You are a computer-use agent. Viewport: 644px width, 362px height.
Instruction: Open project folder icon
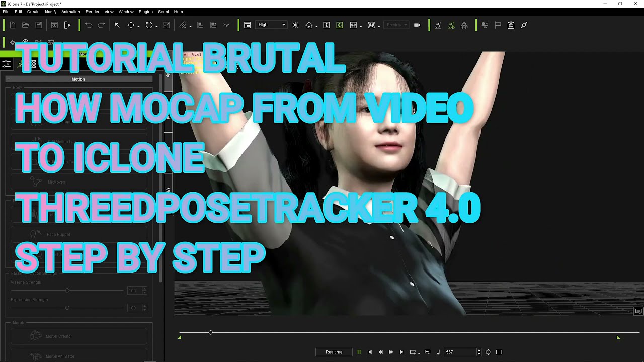26,25
